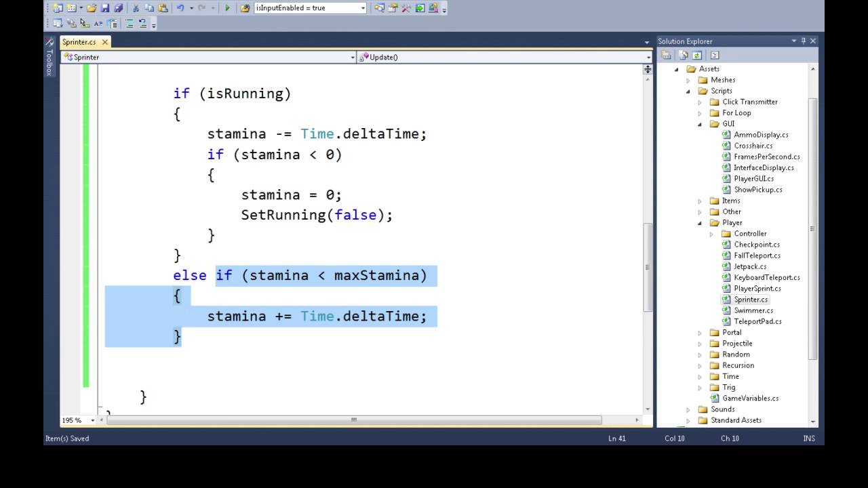
Task: Toggle Show All Files in Solution Explorer
Action: coord(684,55)
